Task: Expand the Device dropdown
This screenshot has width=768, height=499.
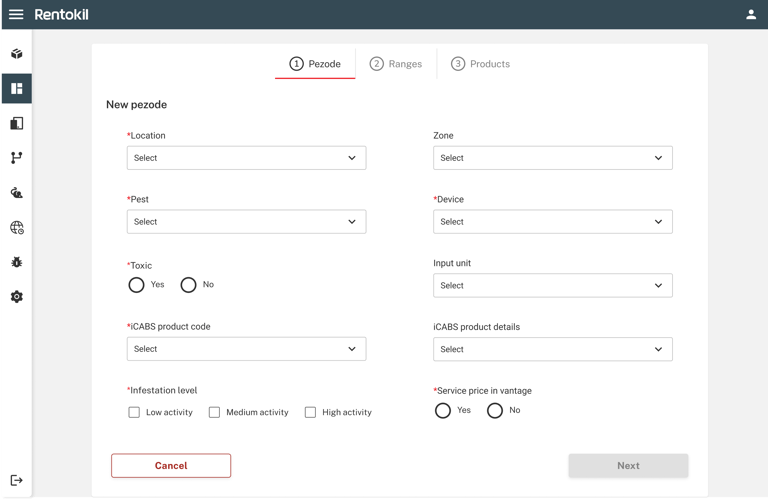Action: pyautogui.click(x=552, y=222)
